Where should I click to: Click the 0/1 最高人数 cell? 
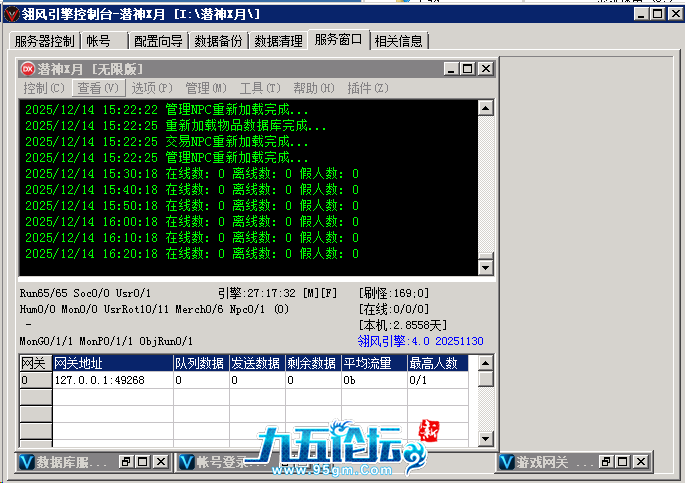[438, 380]
